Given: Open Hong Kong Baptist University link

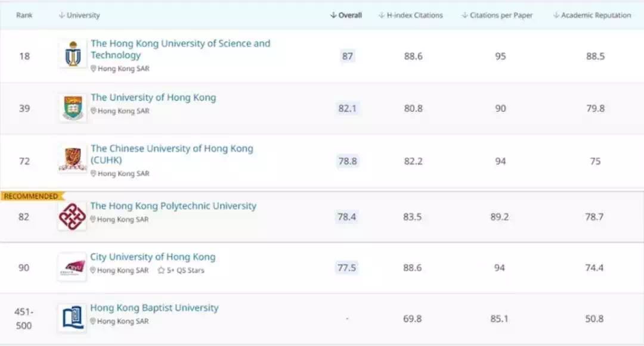Looking at the screenshot, I should point(154,308).
